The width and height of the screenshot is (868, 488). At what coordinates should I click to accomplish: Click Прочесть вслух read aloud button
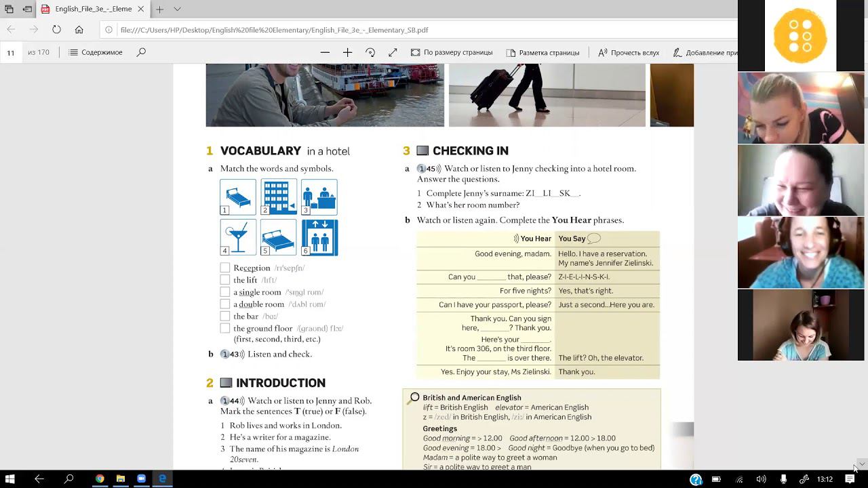pos(629,52)
